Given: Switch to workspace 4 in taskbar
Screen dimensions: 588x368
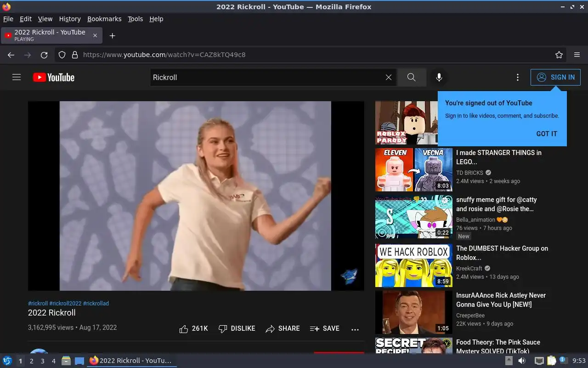Looking at the screenshot, I should pos(53,361).
